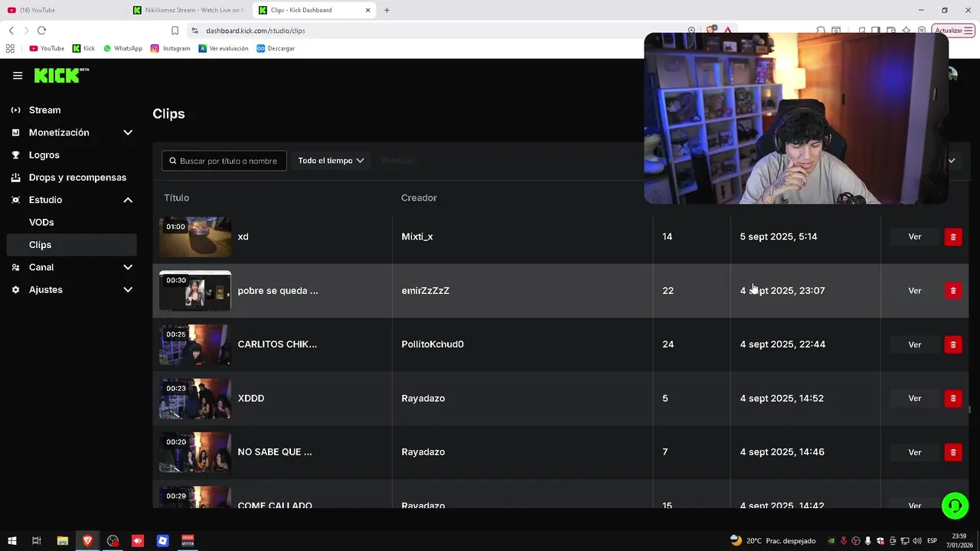Open OBS Studio from taskbar
The height and width of the screenshot is (551, 980).
pyautogui.click(x=113, y=540)
